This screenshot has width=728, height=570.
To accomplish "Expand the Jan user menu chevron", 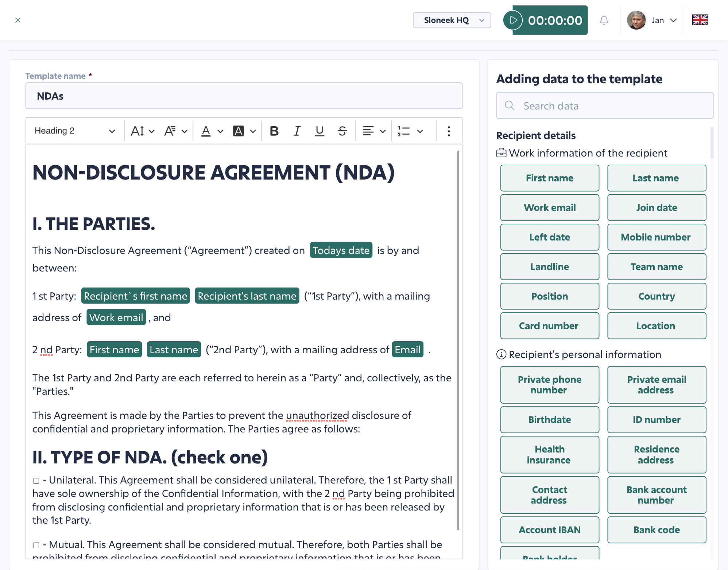I will click(x=673, y=20).
